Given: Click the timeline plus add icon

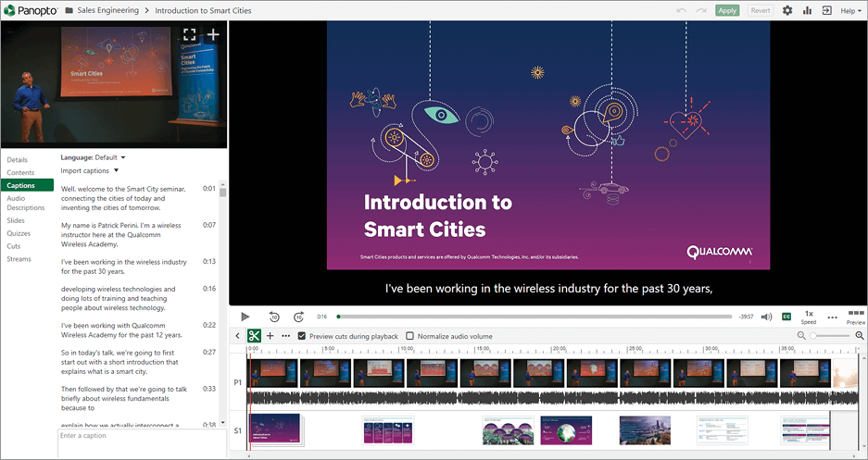Looking at the screenshot, I should point(270,336).
